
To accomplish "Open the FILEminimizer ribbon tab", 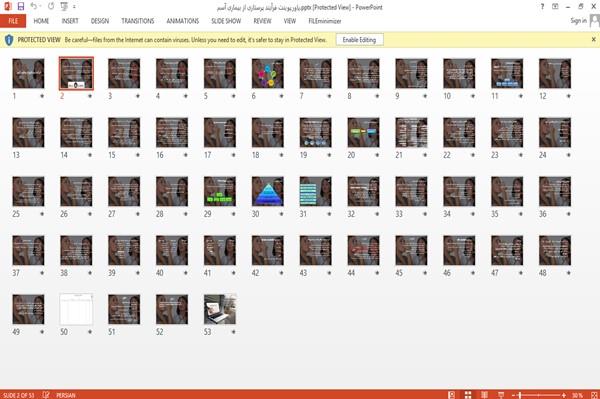I will (325, 21).
